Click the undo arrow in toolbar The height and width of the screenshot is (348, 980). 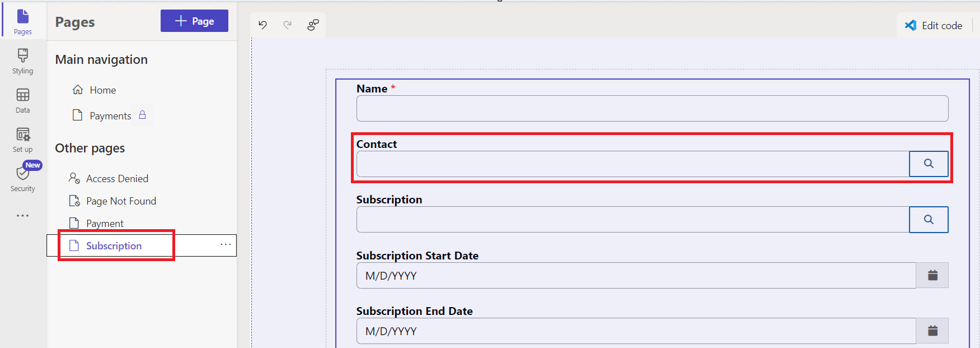262,25
